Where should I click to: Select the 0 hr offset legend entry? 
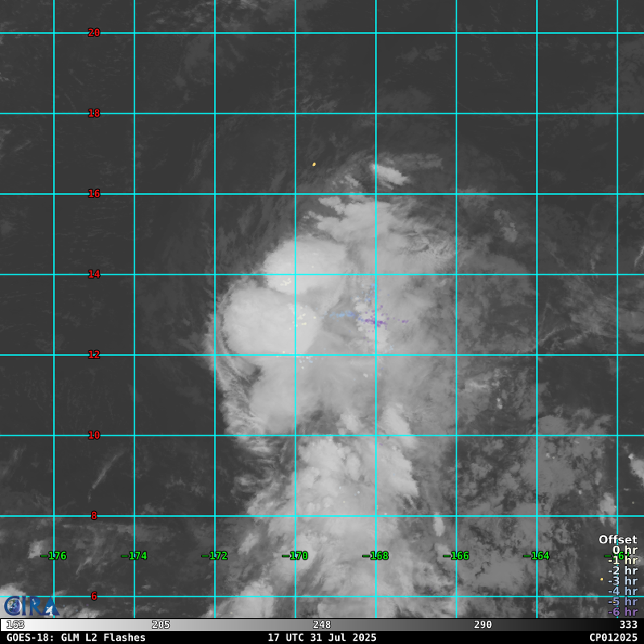coord(625,550)
